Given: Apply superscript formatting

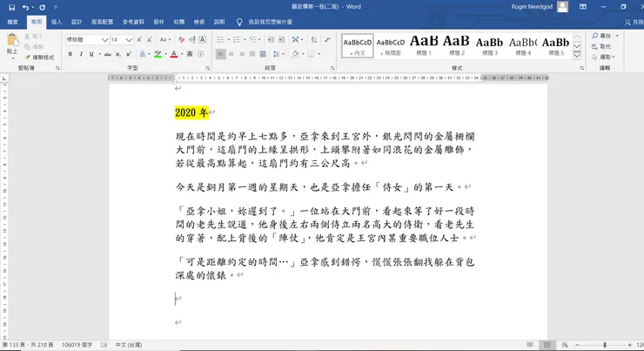Looking at the screenshot, I should coord(129,54).
